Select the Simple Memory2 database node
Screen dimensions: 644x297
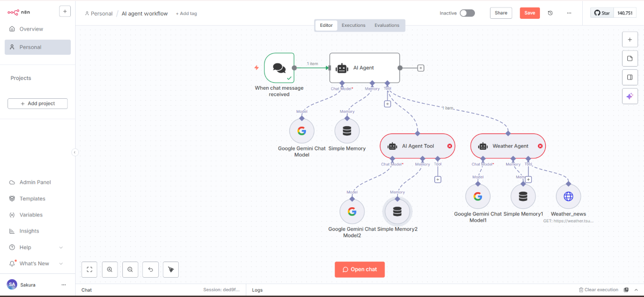click(397, 212)
